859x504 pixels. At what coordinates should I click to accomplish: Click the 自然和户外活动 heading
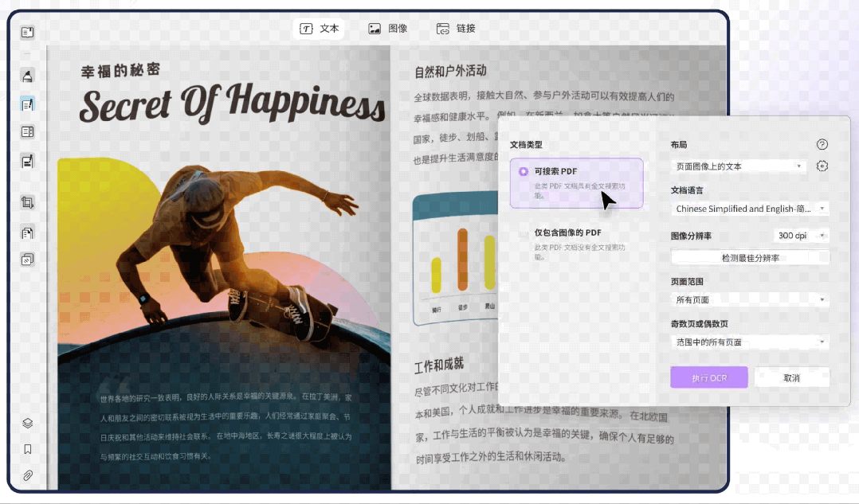pos(450,71)
